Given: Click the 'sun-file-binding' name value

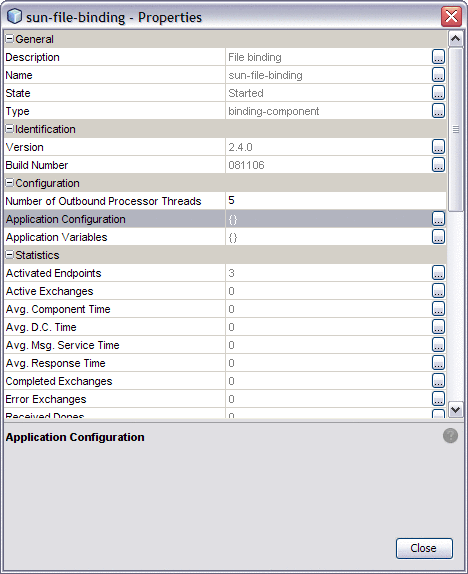Looking at the screenshot, I should [265, 75].
